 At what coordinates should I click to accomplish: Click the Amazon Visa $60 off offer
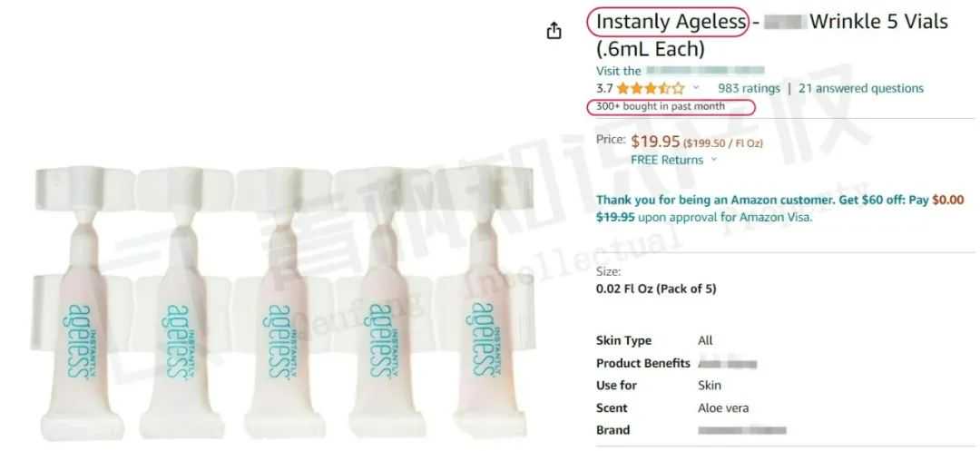click(780, 210)
